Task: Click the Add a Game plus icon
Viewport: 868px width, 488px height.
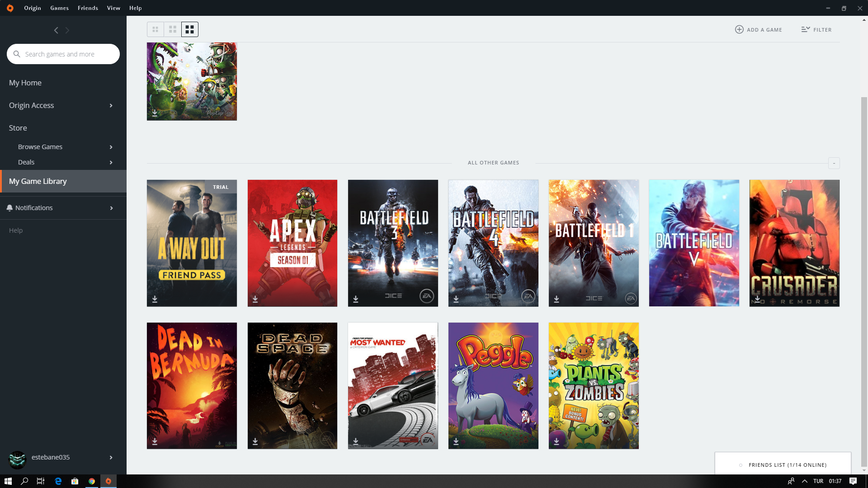Action: 739,29
